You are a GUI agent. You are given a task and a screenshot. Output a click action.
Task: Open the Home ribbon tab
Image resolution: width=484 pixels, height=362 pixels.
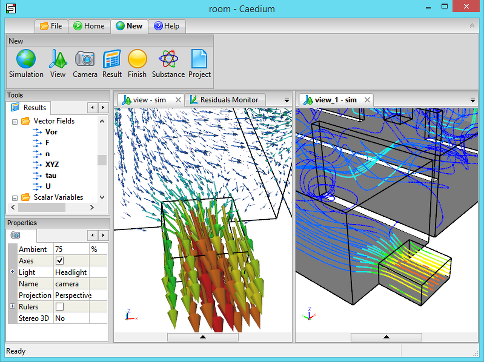pos(89,26)
